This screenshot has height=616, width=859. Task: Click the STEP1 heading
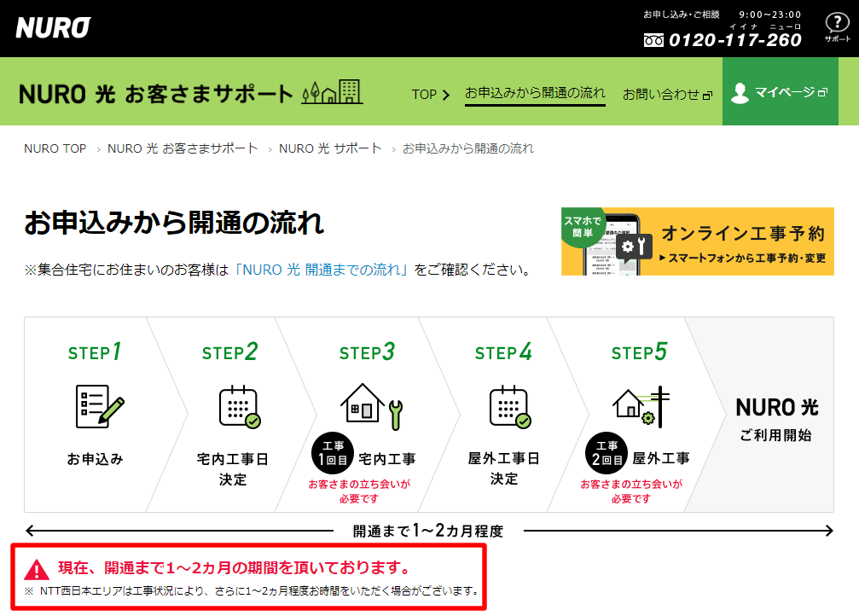95,352
